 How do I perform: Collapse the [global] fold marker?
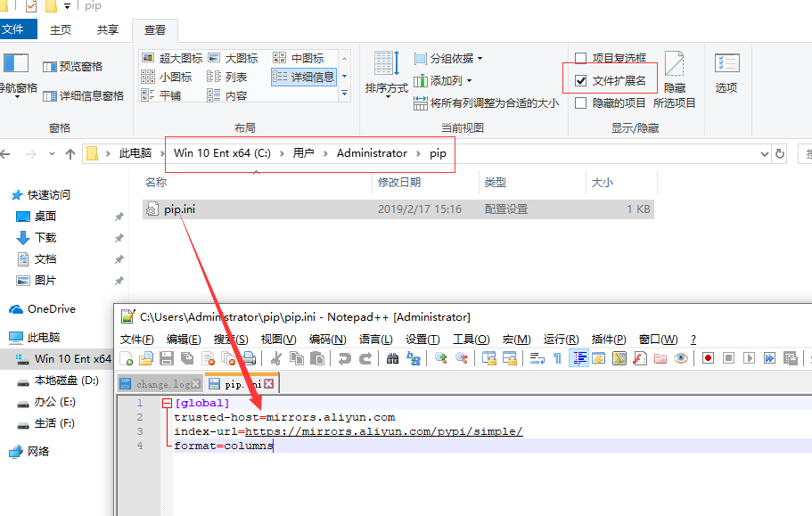[x=167, y=403]
